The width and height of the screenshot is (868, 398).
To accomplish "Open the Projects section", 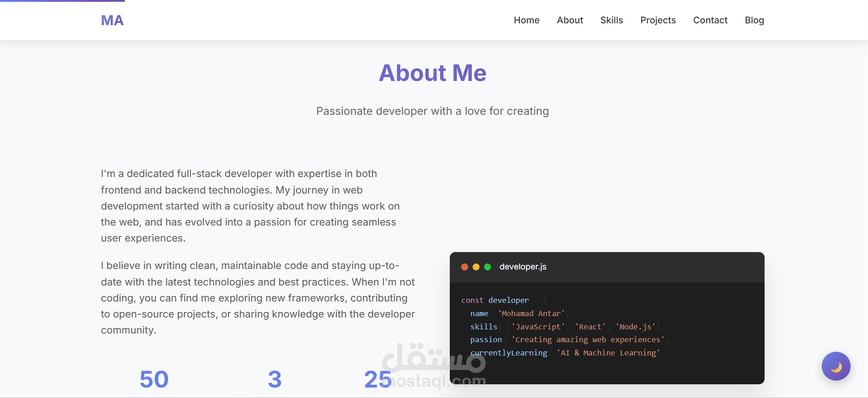I will (x=658, y=20).
